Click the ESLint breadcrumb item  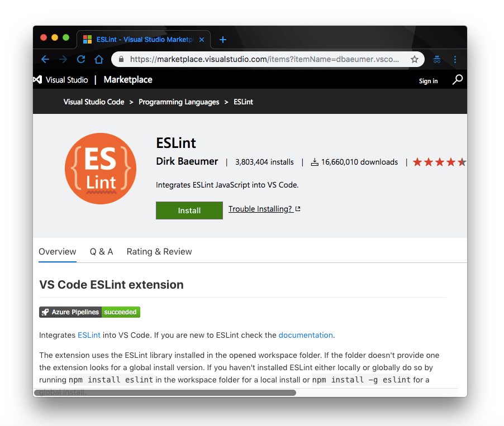(x=243, y=102)
